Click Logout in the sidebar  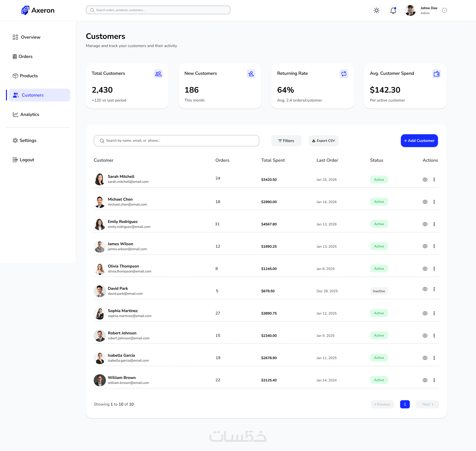coord(27,160)
